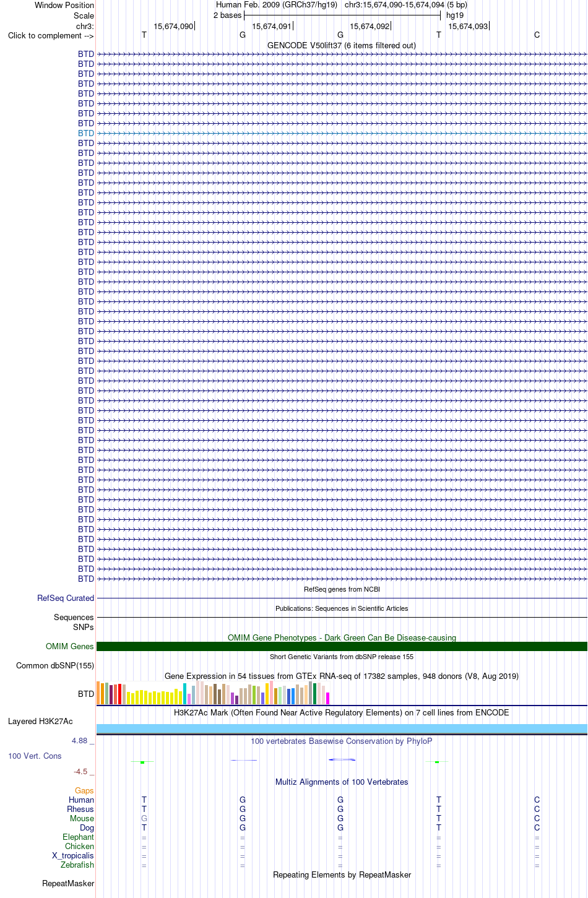Click the C base in the complement row

coord(537,35)
